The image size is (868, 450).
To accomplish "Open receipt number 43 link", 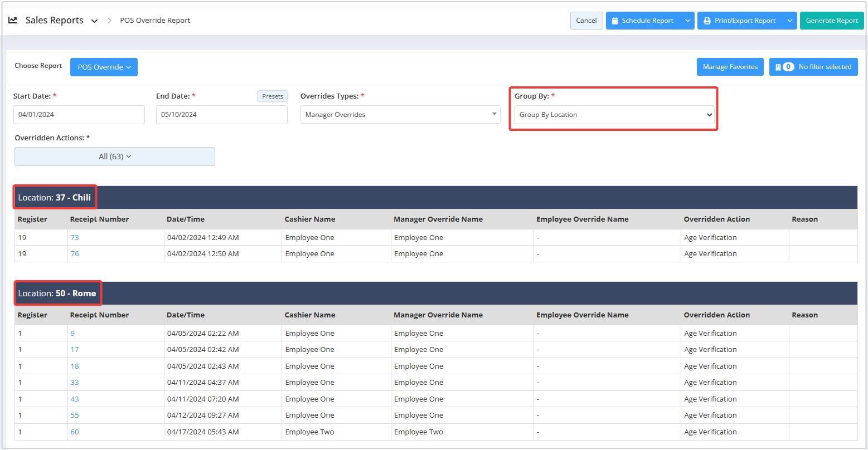I will coord(75,399).
